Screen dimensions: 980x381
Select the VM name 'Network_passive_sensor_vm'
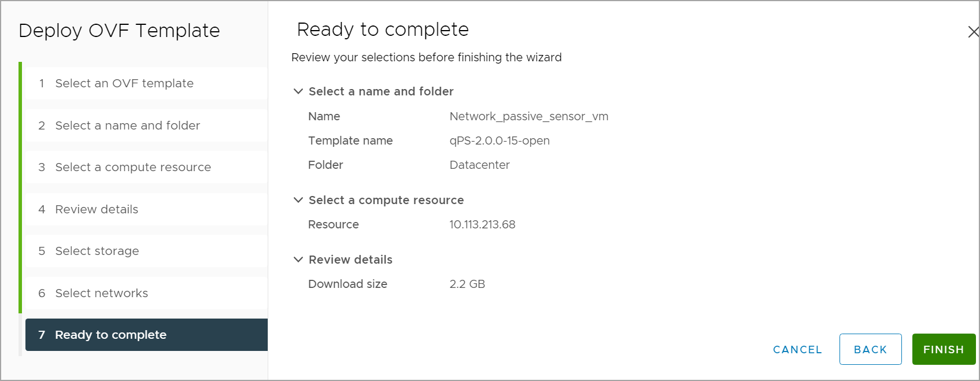[x=529, y=116]
